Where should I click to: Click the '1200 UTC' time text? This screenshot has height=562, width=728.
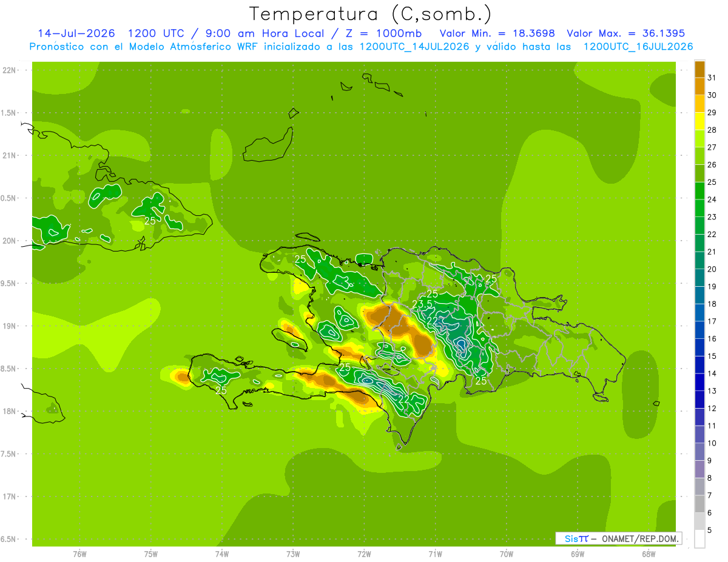pos(158,33)
